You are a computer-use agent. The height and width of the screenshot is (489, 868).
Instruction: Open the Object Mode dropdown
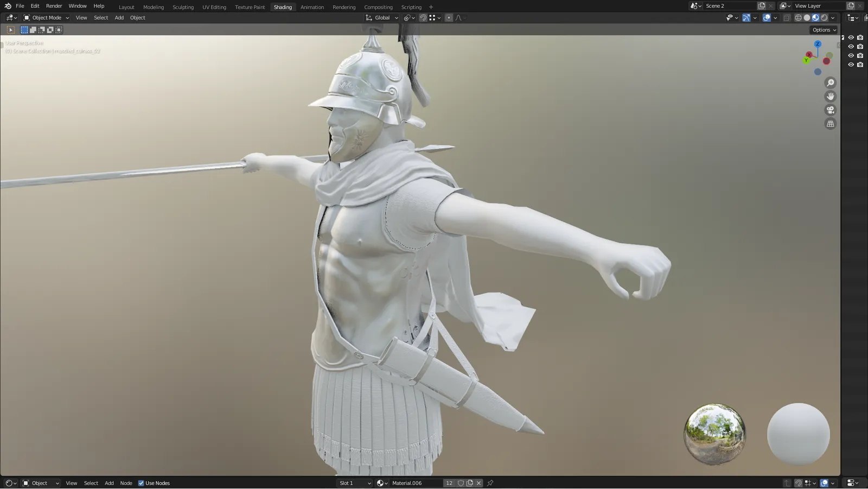coord(46,18)
